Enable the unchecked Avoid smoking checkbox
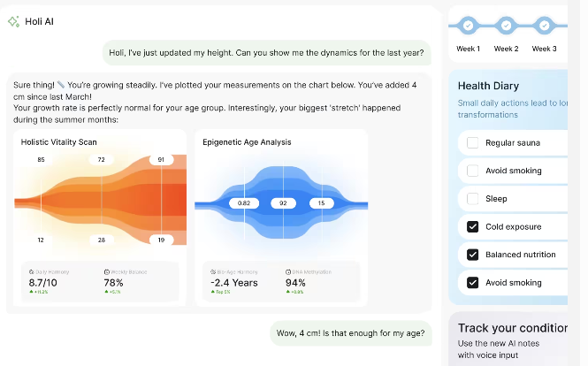 472,171
